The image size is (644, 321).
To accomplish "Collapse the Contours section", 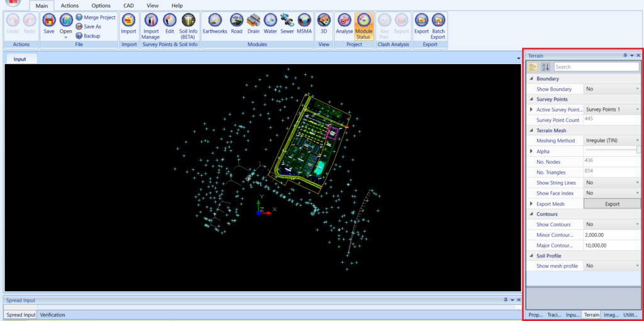I will [x=531, y=214].
